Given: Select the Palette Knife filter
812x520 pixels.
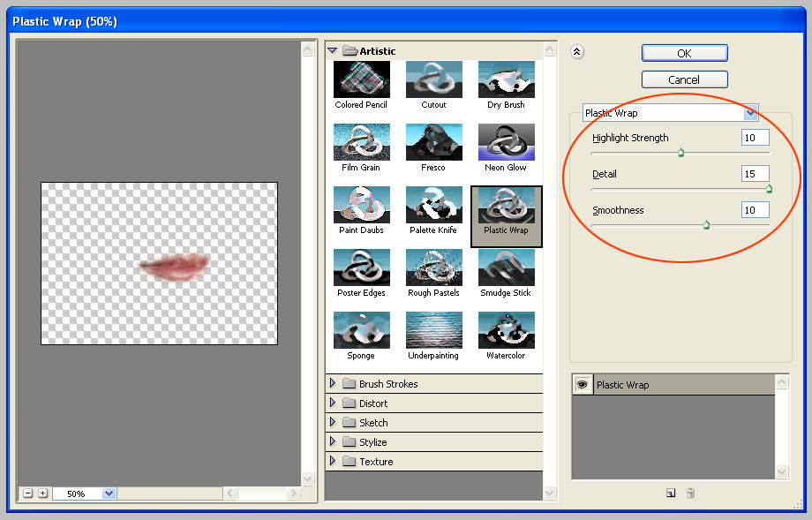Looking at the screenshot, I should pos(433,205).
